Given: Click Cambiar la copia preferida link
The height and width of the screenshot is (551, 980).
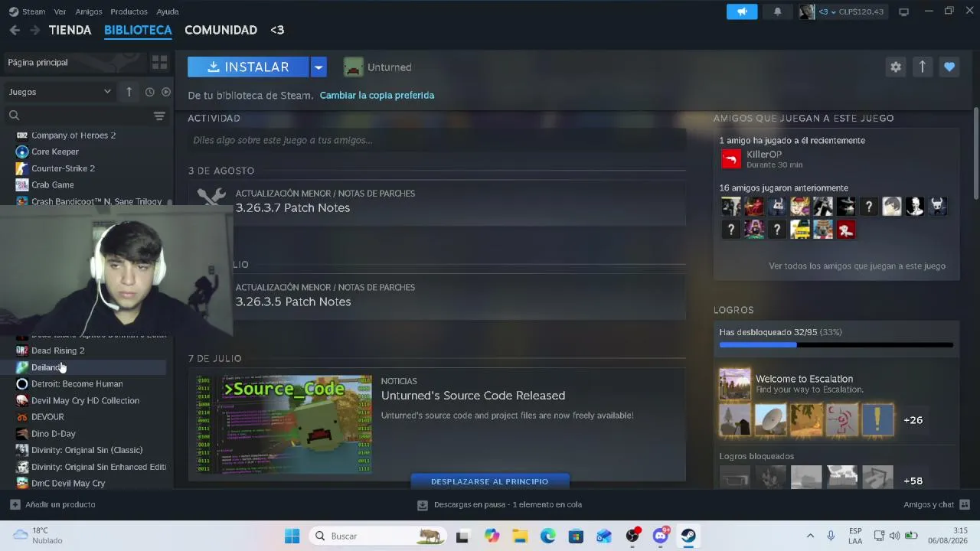Looking at the screenshot, I should point(377,95).
